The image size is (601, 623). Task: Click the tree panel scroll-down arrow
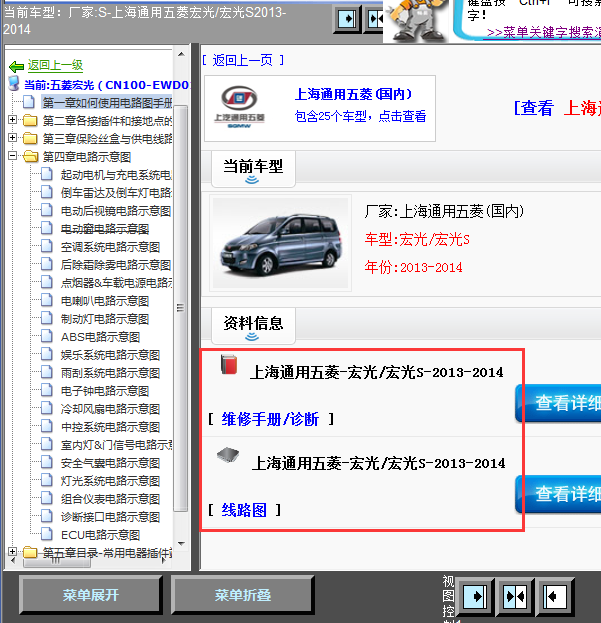click(x=181, y=544)
